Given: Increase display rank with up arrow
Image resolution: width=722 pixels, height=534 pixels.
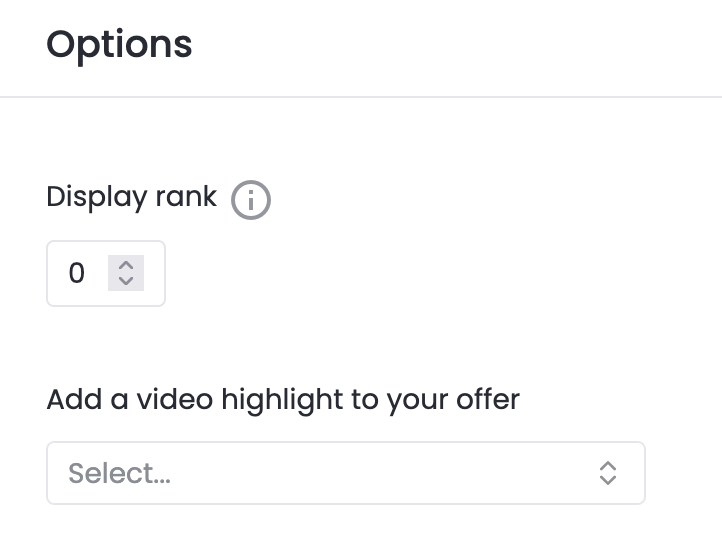Looking at the screenshot, I should click(126, 266).
